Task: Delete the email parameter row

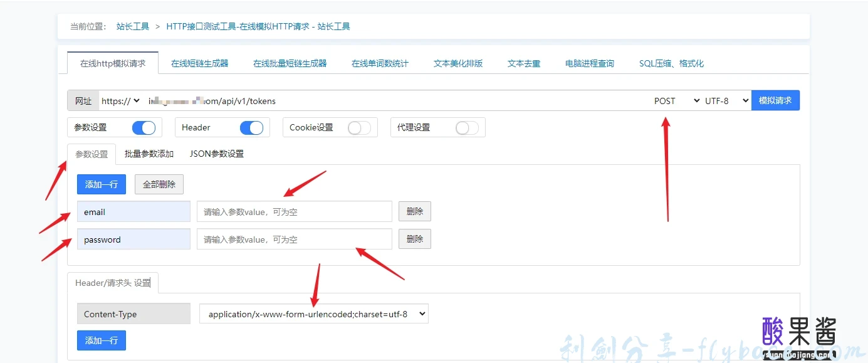Action: (414, 211)
